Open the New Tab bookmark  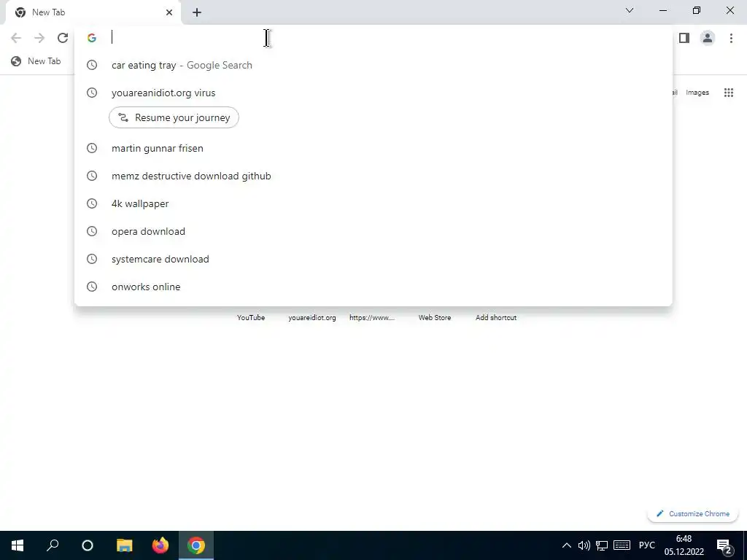(36, 61)
